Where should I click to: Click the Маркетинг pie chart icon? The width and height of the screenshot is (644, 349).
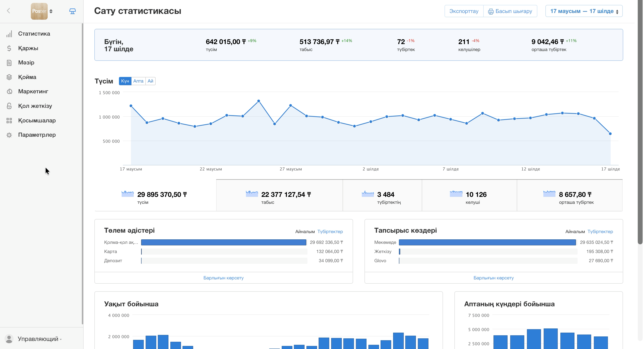(x=9, y=92)
